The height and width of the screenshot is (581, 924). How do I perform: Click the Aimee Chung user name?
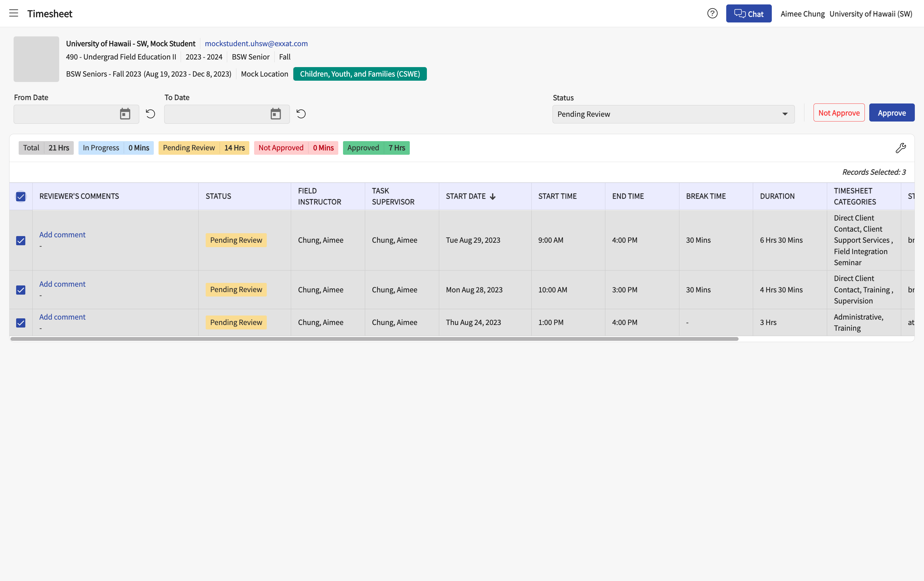pyautogui.click(x=802, y=14)
